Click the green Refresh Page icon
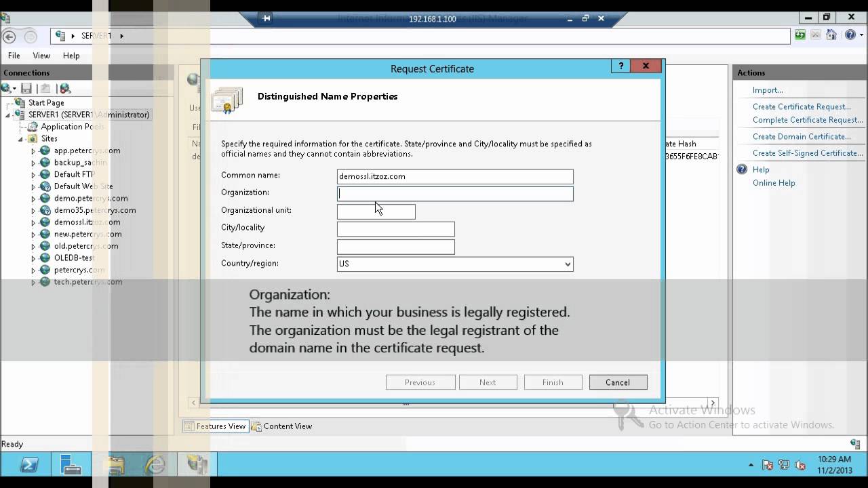Image resolution: width=868 pixels, height=488 pixels. point(801,35)
